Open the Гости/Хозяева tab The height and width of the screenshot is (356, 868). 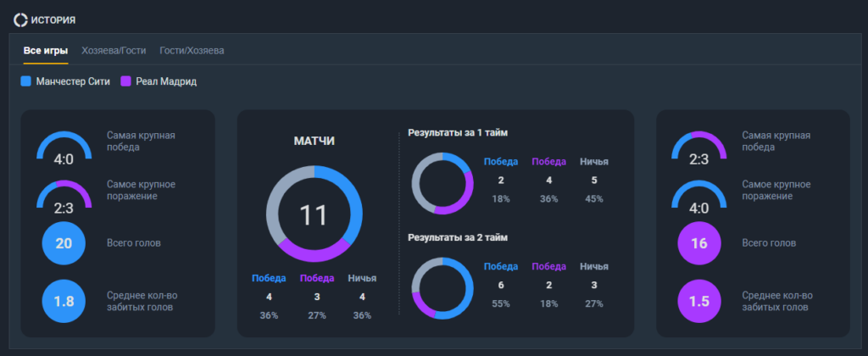(x=192, y=51)
